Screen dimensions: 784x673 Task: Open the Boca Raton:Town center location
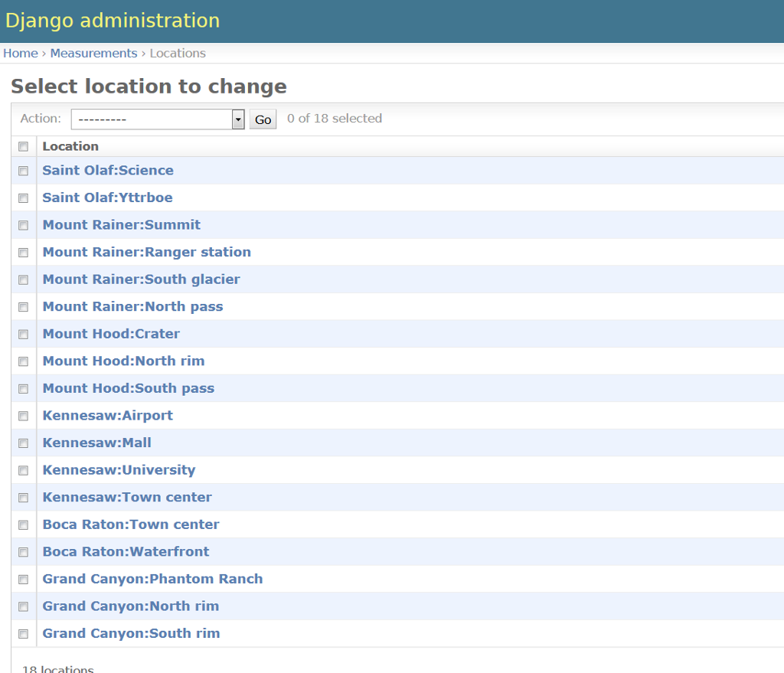[131, 524]
